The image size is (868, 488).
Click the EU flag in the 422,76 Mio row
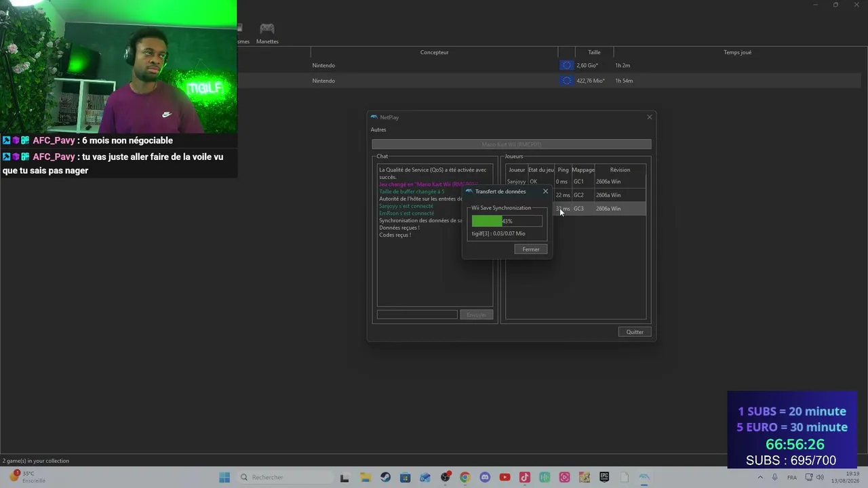566,81
